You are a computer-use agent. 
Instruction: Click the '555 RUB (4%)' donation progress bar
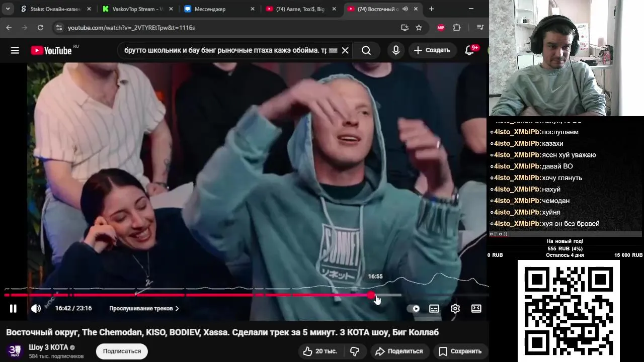pyautogui.click(x=565, y=249)
